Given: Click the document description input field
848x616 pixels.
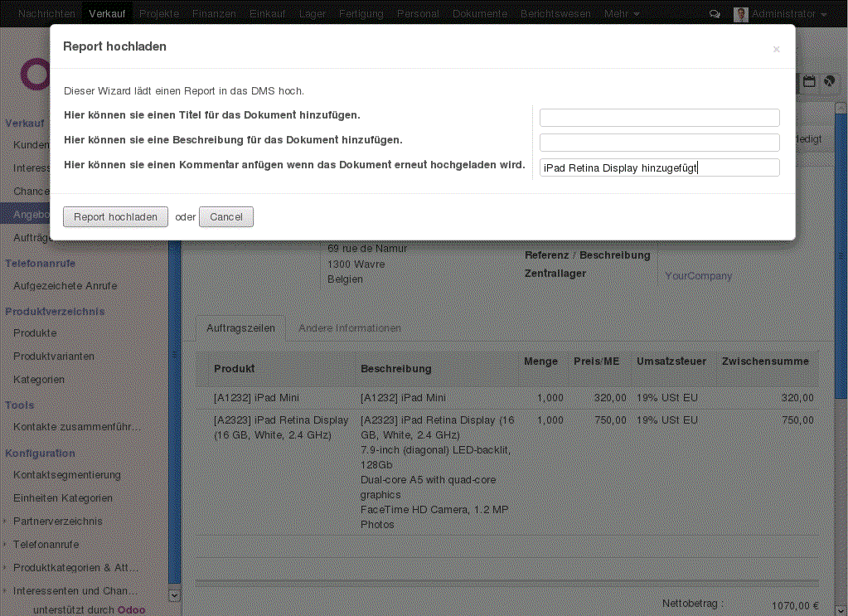Looking at the screenshot, I should tap(659, 143).
